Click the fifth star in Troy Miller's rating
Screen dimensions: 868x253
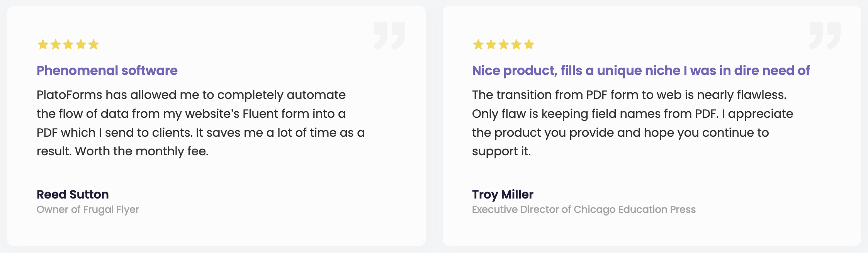pos(529,45)
